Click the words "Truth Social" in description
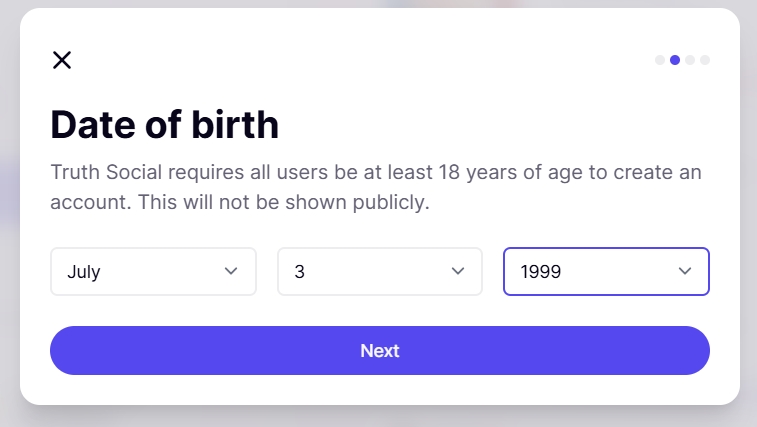The height and width of the screenshot is (427, 757). coord(98,172)
